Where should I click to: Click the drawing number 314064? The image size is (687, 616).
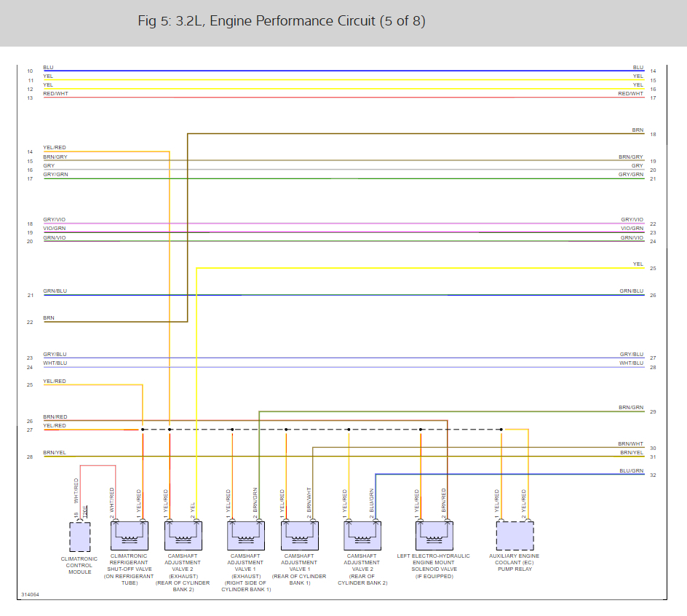pyautogui.click(x=31, y=594)
